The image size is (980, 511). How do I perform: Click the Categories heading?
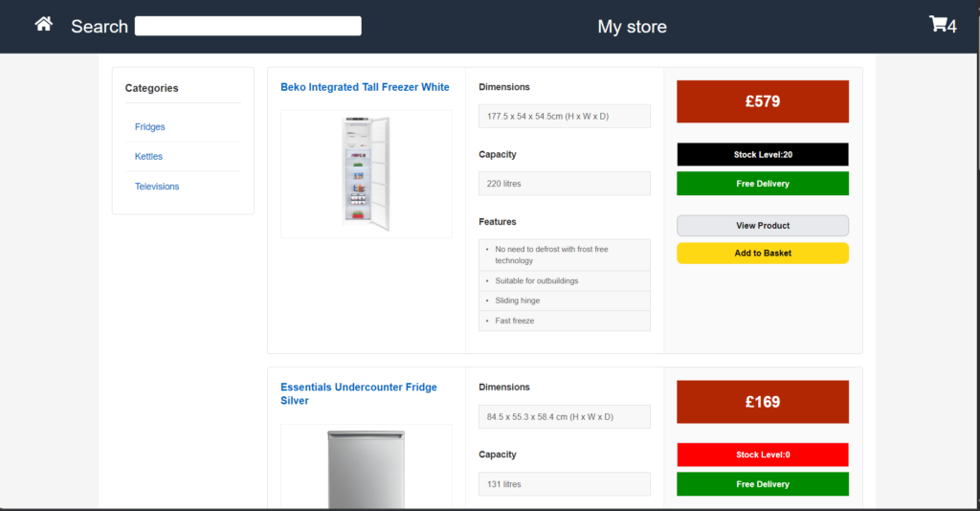click(x=151, y=88)
